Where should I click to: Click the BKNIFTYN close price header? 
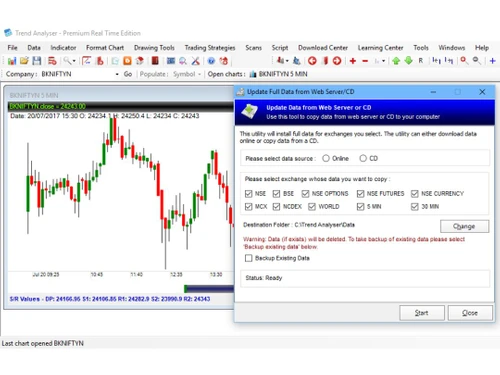tap(47, 106)
